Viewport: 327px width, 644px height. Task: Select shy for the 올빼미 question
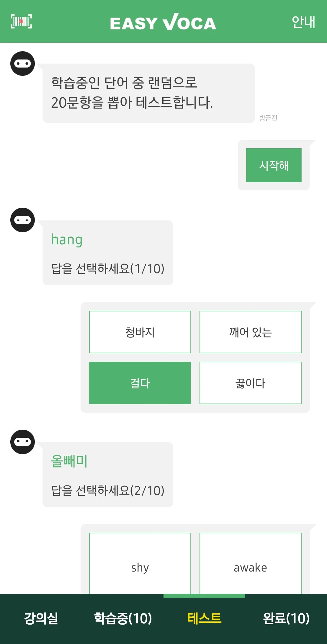coord(140,567)
